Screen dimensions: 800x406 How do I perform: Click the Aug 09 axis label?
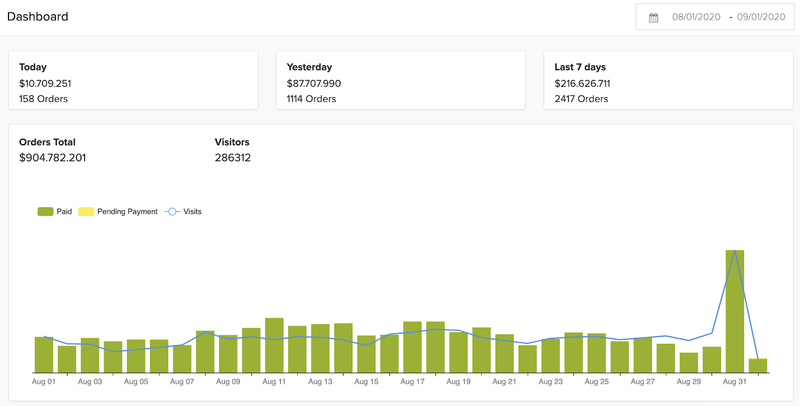pyautogui.click(x=228, y=382)
